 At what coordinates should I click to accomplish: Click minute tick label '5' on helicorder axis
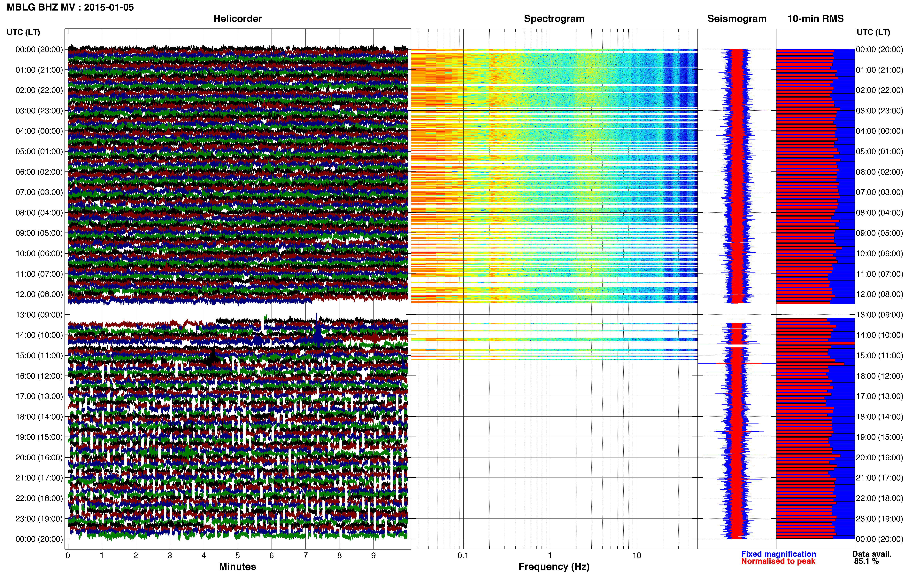click(238, 555)
